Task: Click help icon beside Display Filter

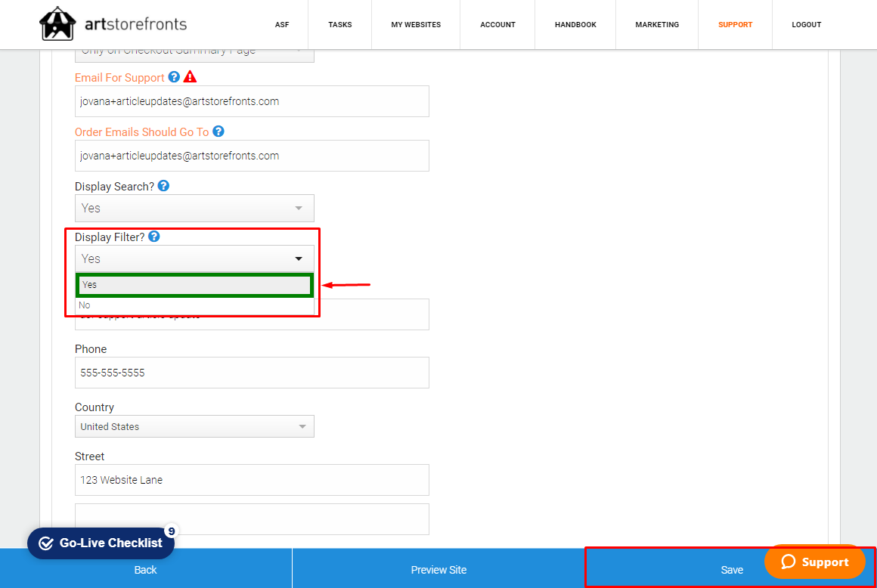Action: tap(154, 237)
